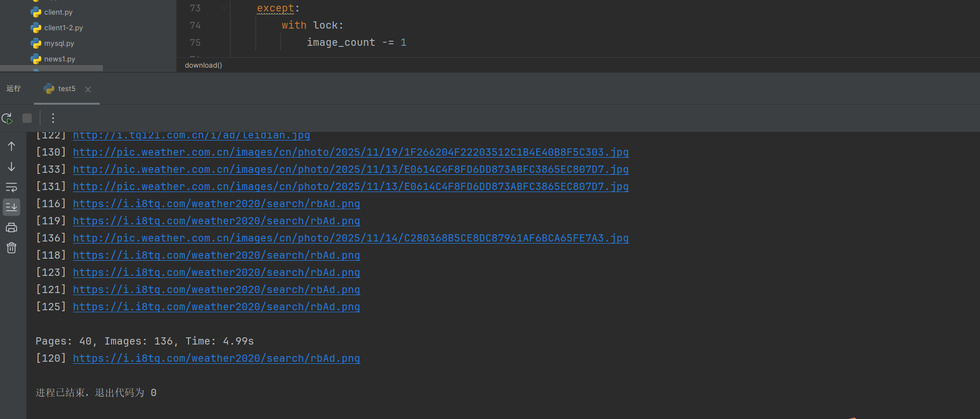Select the test5 run tab

click(x=61, y=89)
